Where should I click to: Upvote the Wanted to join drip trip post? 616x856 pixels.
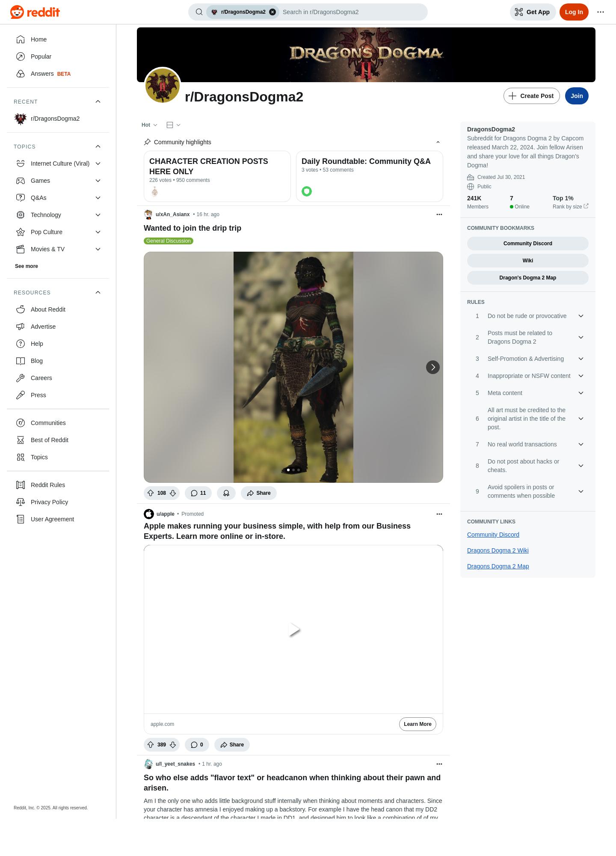pos(151,493)
